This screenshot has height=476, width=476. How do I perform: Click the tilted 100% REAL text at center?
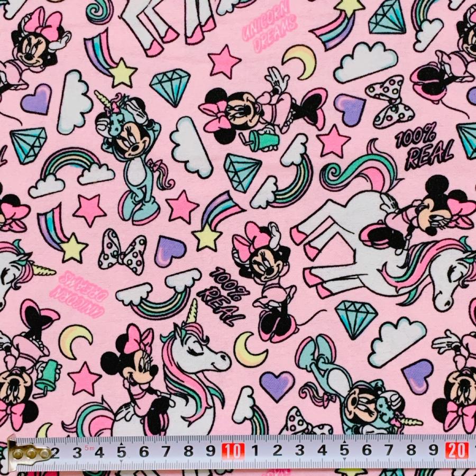[x=223, y=296]
